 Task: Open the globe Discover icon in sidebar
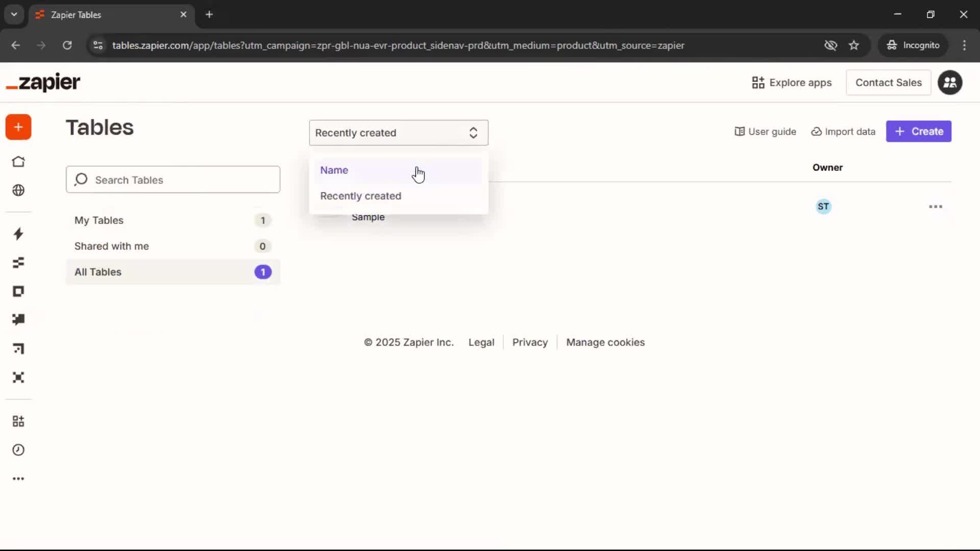click(18, 190)
